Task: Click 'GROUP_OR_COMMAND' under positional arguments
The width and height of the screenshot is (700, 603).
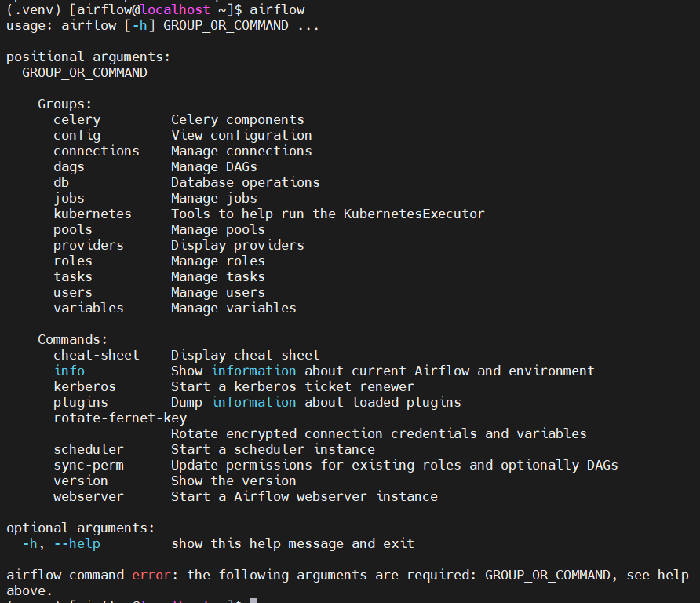Action: [85, 73]
